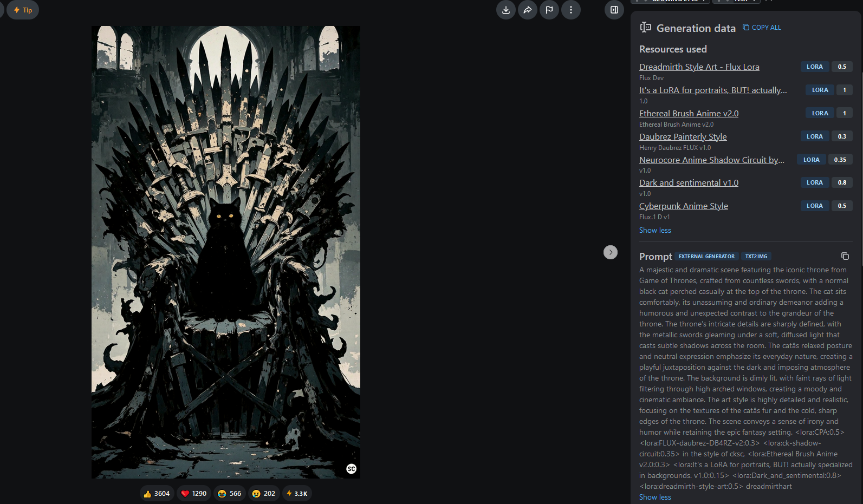Screen dimensions: 863x504
Task: Click the Tip lightning button
Action: 23,10
